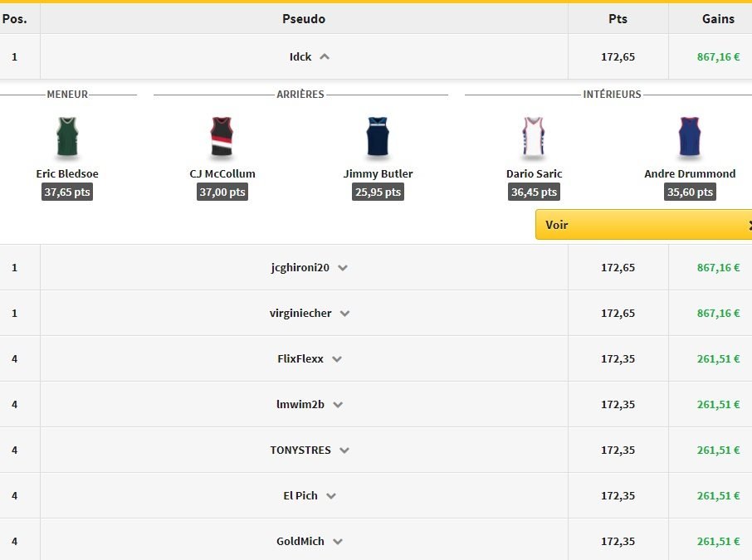Click Dario Saric's white jersey icon

pos(534,138)
